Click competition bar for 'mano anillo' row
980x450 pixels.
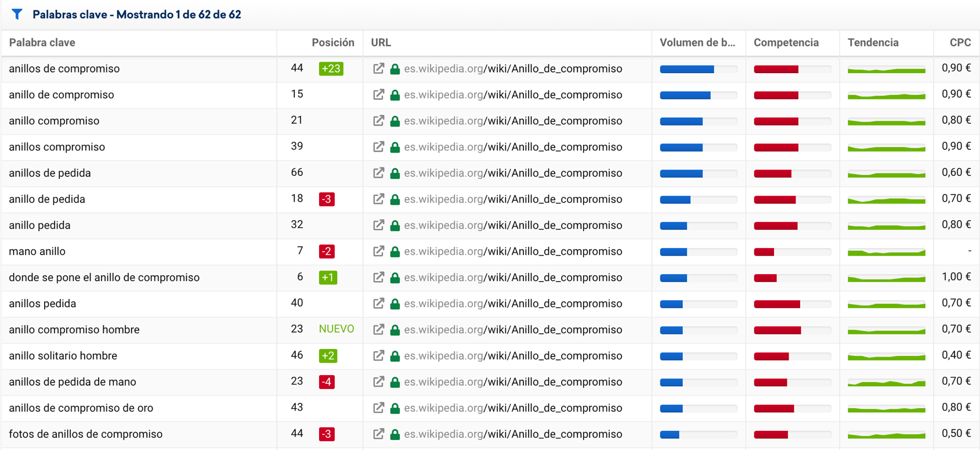coord(793,252)
